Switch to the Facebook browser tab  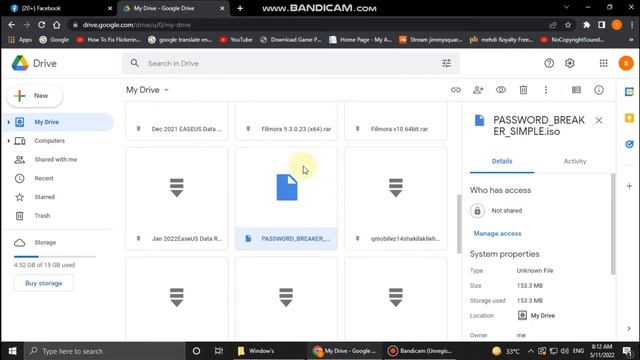(x=59, y=8)
